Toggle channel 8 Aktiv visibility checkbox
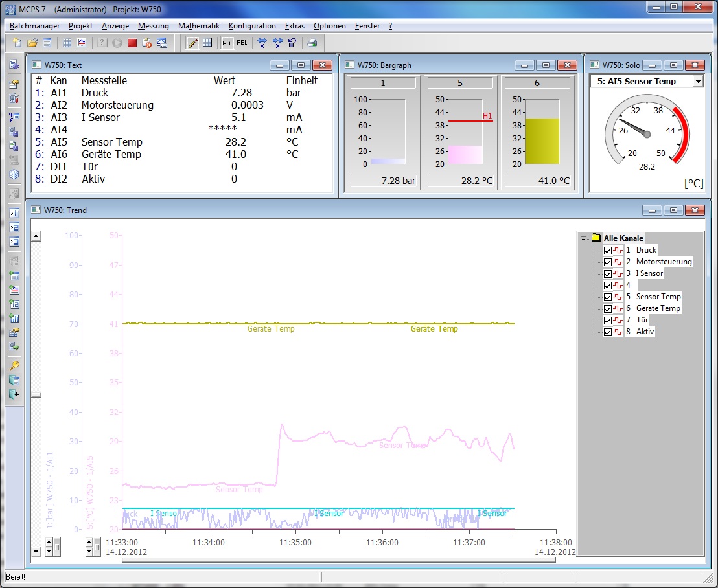Viewport: 718px width, 588px height. pos(607,332)
